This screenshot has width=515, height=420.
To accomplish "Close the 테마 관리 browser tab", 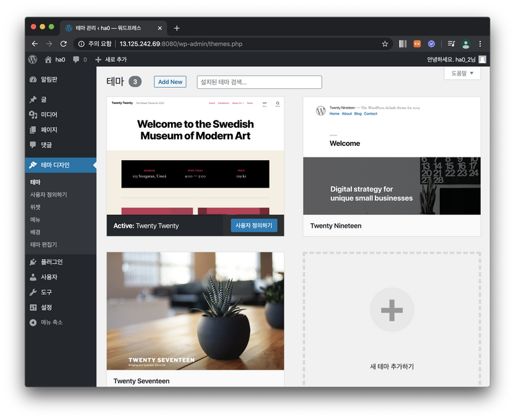I will pyautogui.click(x=160, y=28).
